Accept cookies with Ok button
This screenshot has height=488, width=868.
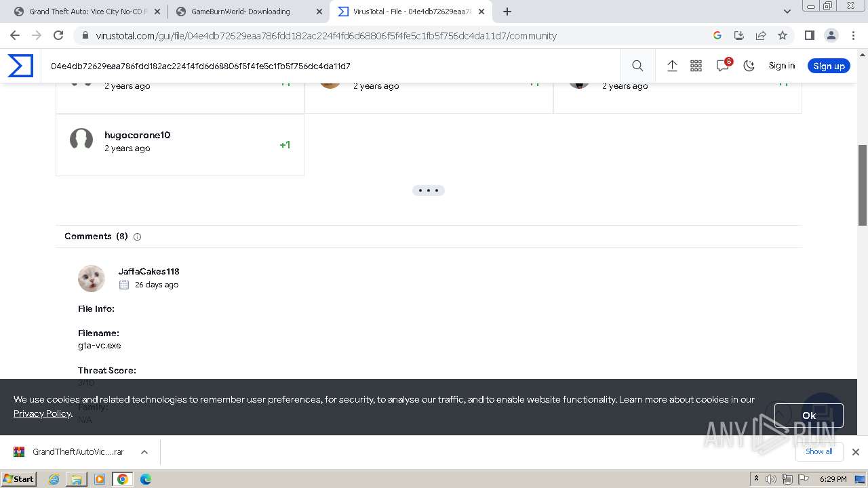click(809, 415)
